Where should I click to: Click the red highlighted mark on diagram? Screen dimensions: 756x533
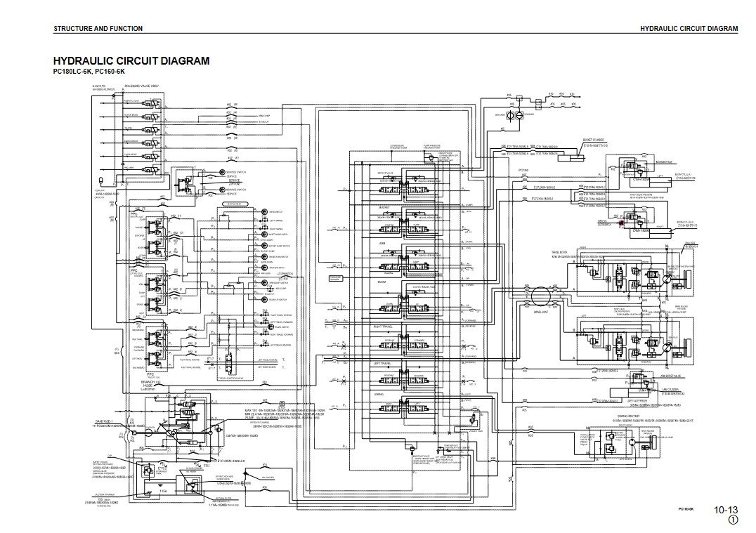621,223
